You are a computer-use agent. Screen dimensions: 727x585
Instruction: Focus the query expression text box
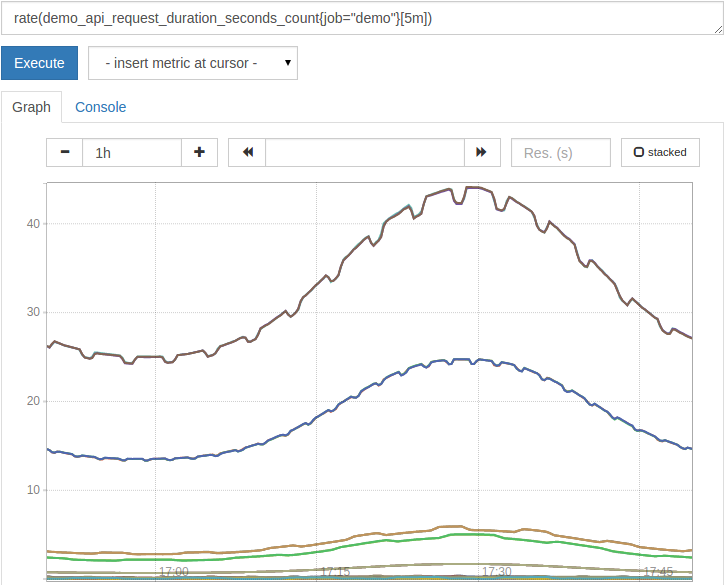click(360, 18)
